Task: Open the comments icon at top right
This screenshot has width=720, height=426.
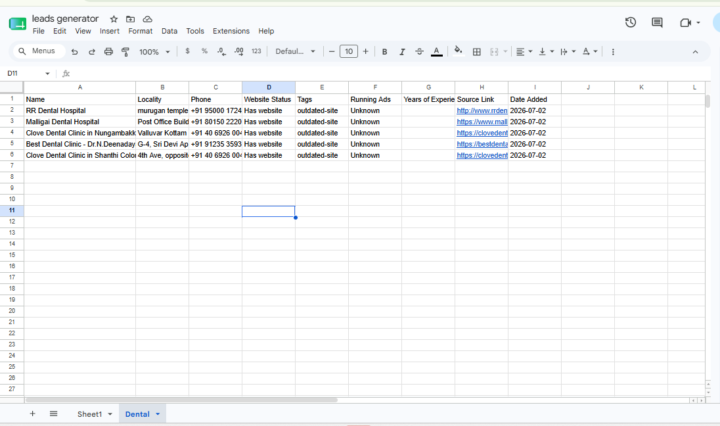Action: [x=657, y=22]
